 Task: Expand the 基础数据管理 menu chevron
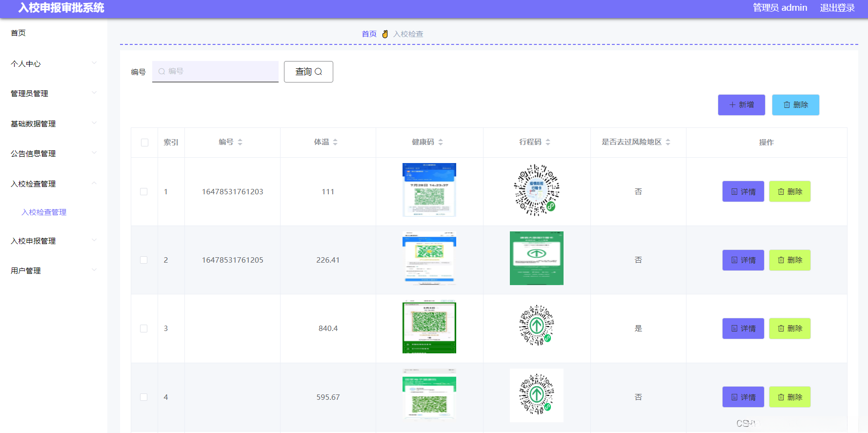tap(94, 123)
